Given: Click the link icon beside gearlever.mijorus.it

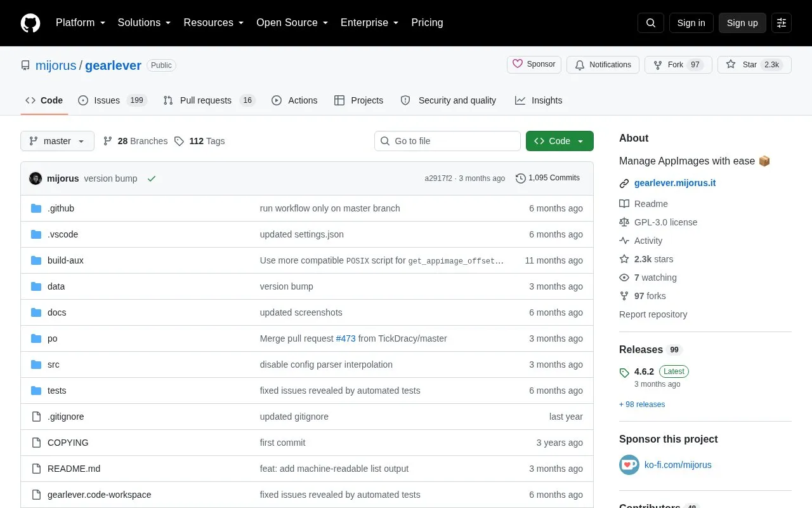Looking at the screenshot, I should (x=624, y=184).
